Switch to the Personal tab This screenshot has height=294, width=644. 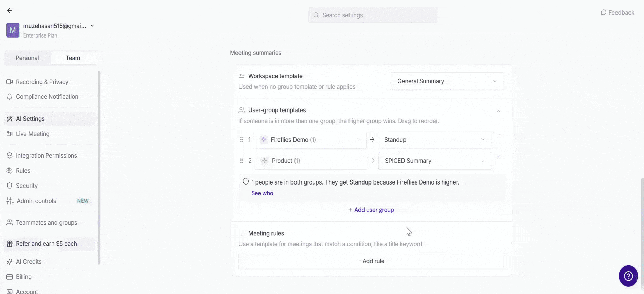point(27,58)
